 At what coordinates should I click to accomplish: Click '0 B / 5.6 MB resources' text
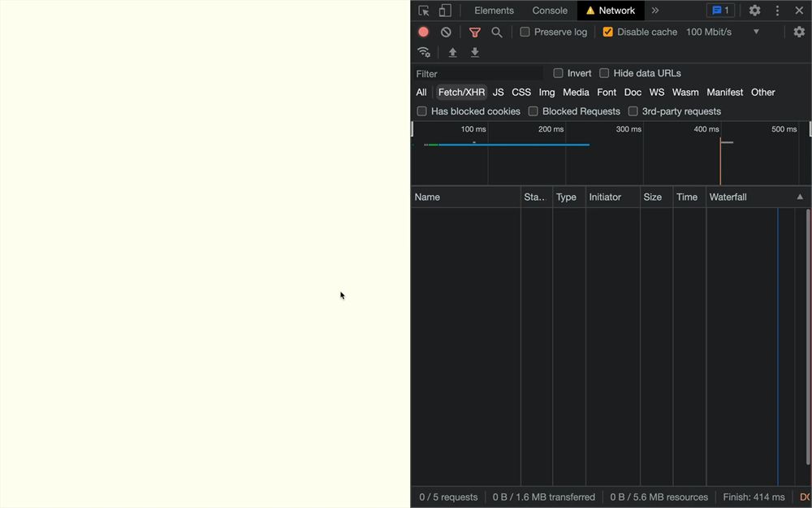[659, 497]
